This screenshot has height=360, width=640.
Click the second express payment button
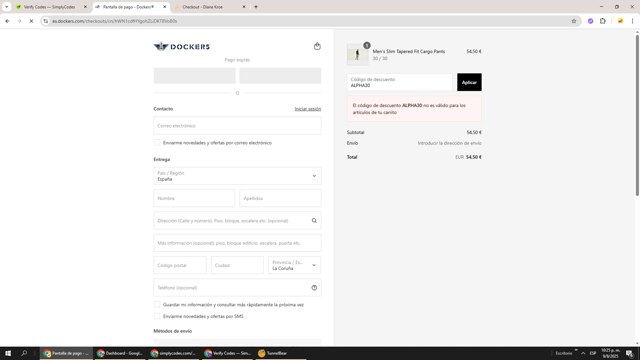coord(280,76)
